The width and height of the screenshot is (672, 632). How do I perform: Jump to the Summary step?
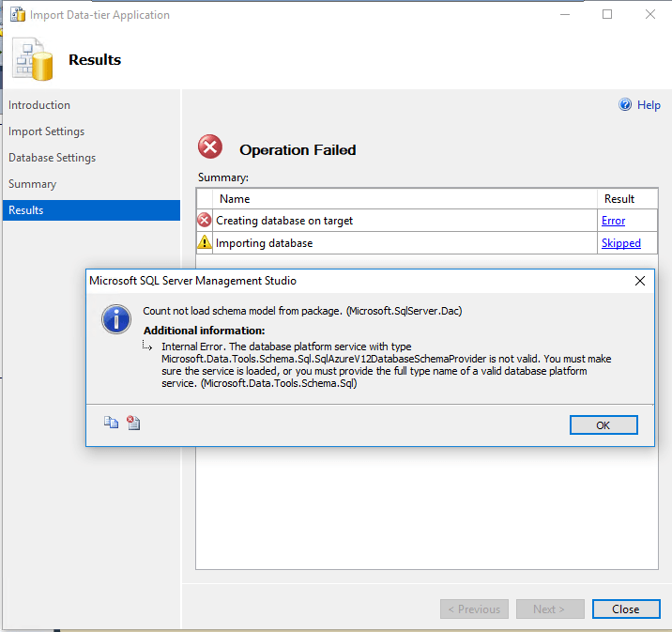tap(32, 184)
